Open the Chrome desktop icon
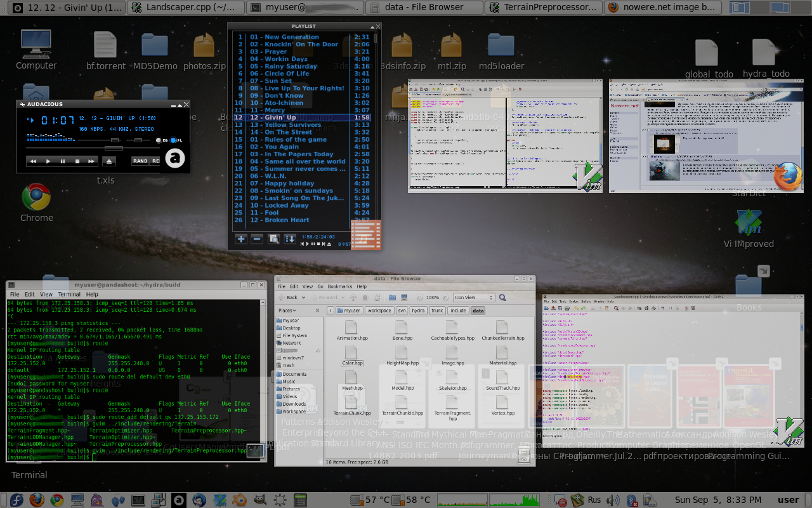 click(x=36, y=203)
